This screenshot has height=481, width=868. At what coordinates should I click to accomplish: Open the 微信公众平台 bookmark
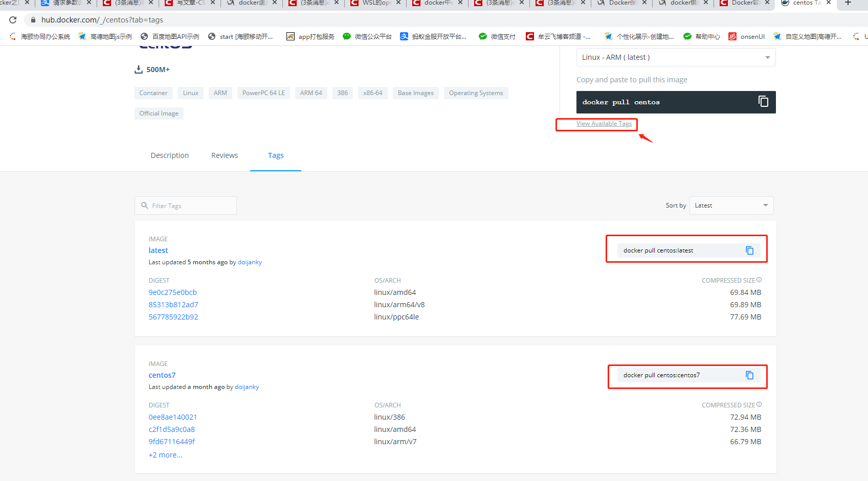pos(367,36)
